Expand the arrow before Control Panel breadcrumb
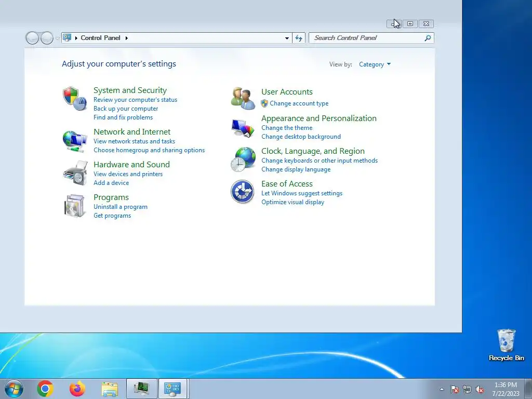Image resolution: width=532 pixels, height=399 pixels. 76,38
